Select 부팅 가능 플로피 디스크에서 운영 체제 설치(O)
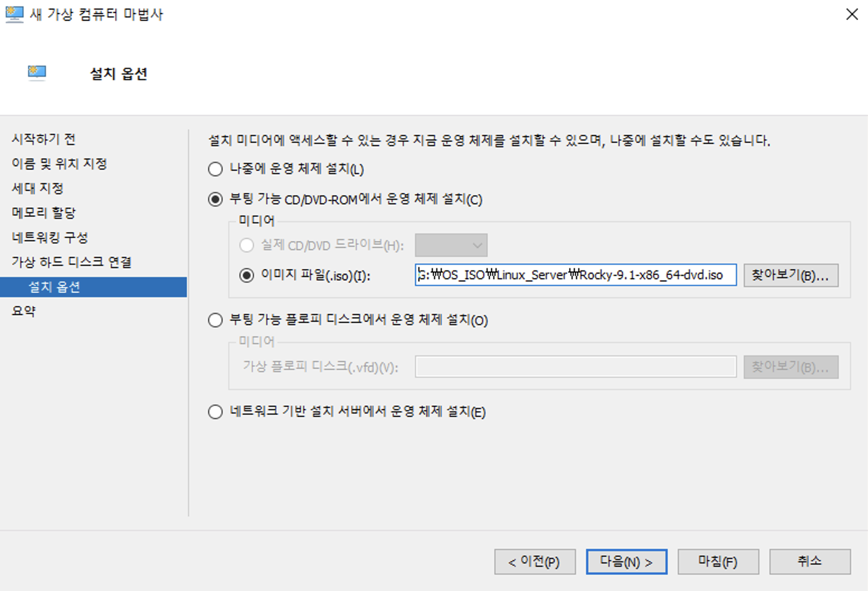The height and width of the screenshot is (591, 868). pos(215,320)
